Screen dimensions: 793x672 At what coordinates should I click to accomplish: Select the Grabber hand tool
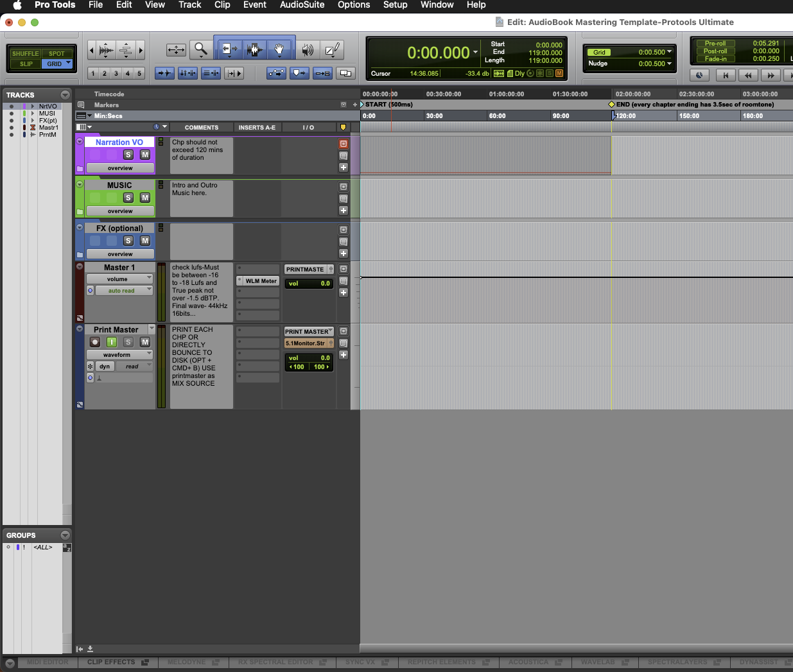pyautogui.click(x=279, y=49)
